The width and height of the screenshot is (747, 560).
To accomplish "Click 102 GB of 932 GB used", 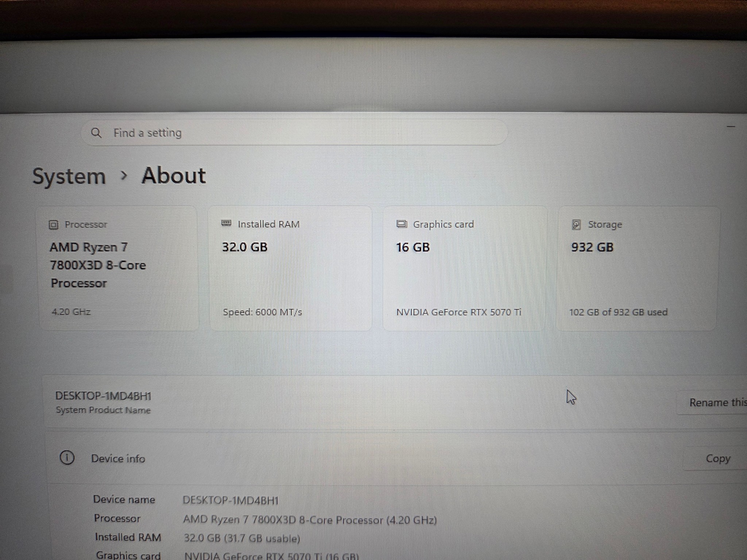I will [619, 312].
